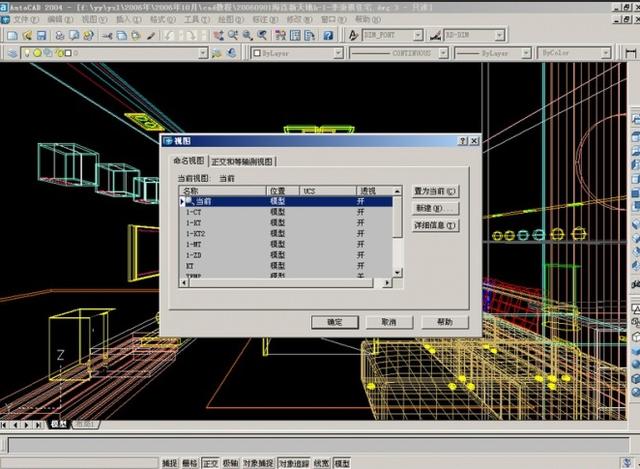Screen dimensions: 640x469
Task: Toggle 正交 ortho mode in status bar
Action: [x=211, y=463]
